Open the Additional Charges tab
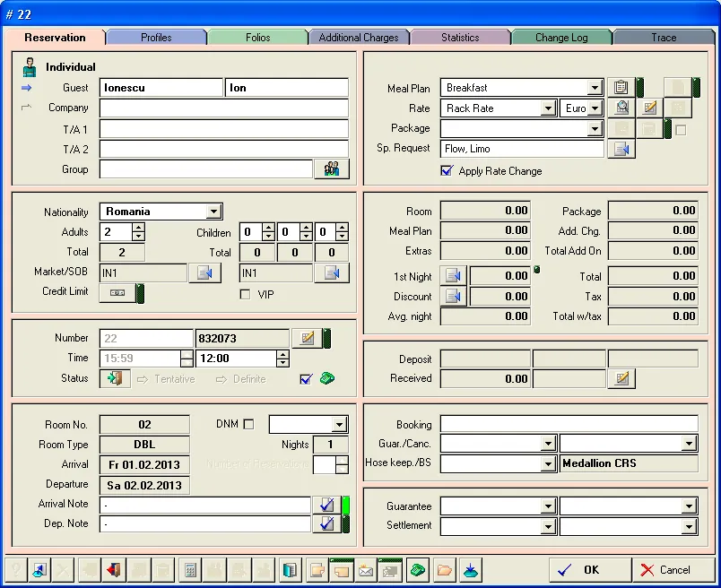 (359, 38)
